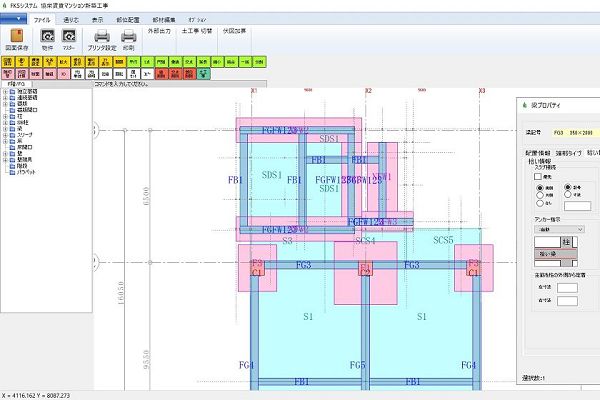Expand the 梁 tree node
Viewport: 600px width, 400px height.
pyautogui.click(x=5, y=129)
